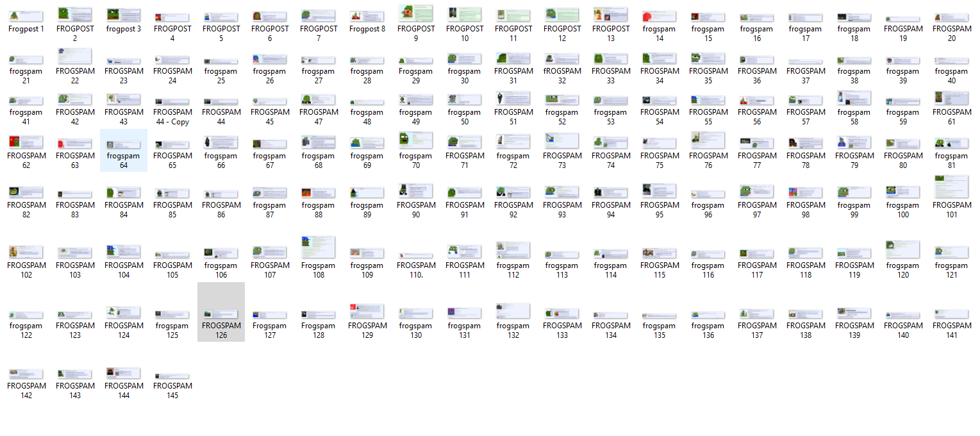Choose the FROGSPAM 47 image thumbnail
The width and height of the screenshot is (980, 436).
(319, 99)
